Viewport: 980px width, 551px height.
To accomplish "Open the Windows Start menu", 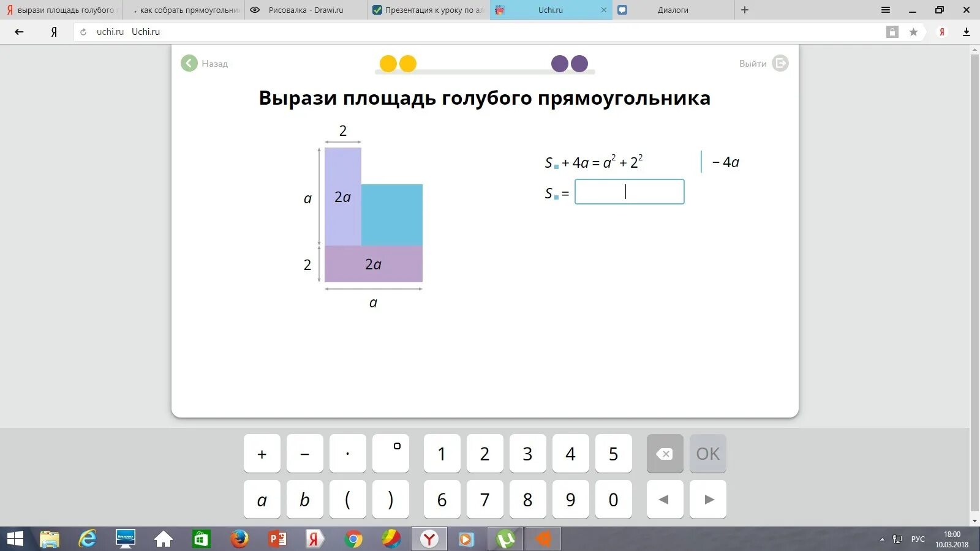I will point(15,539).
